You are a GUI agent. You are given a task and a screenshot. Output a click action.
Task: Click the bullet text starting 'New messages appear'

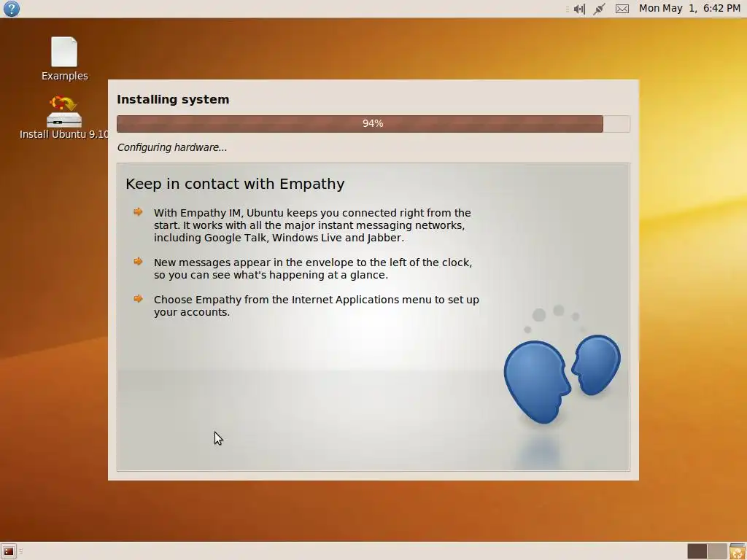312,268
